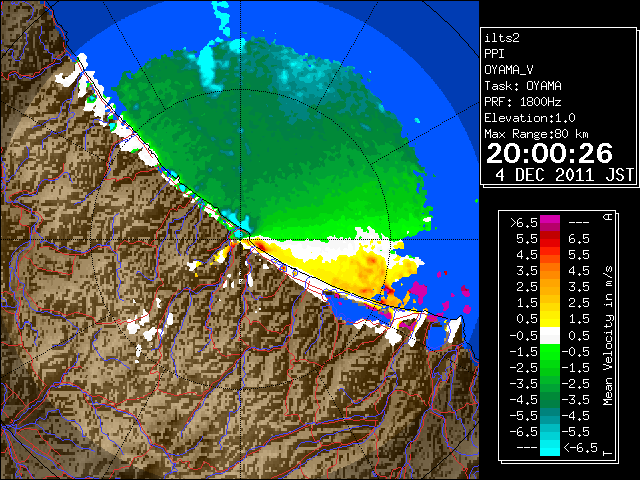Click the 'OYAMA_V' product name
The image size is (640, 480).
[509, 70]
